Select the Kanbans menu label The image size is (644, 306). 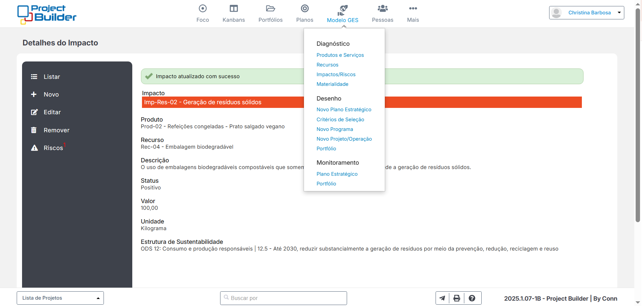[234, 20]
